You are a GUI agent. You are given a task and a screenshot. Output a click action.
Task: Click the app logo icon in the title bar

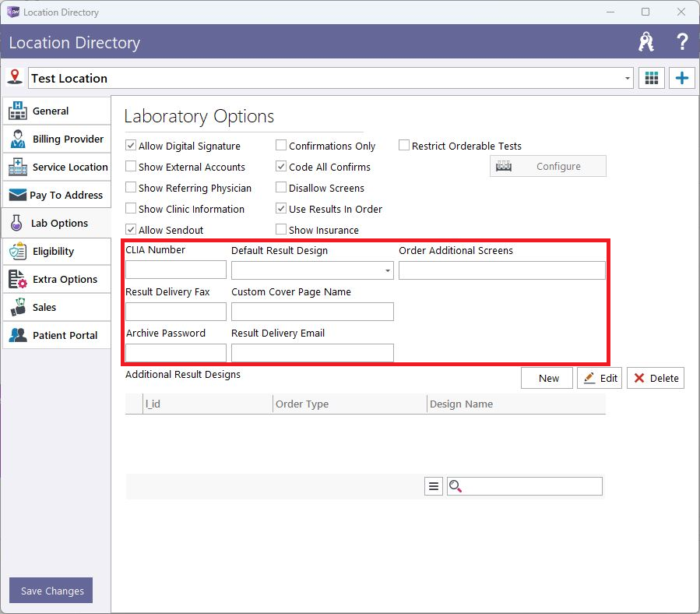[13, 12]
